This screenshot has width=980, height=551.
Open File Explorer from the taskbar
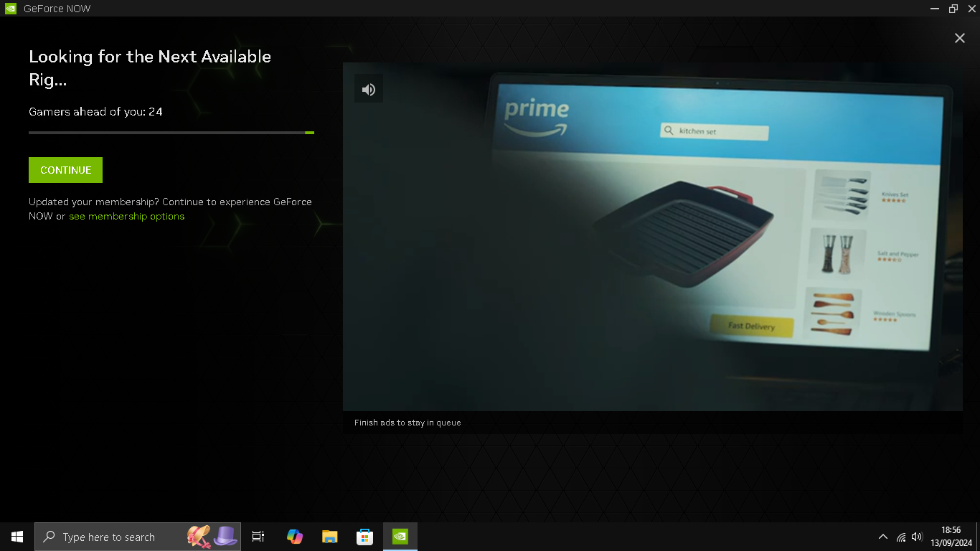point(329,537)
